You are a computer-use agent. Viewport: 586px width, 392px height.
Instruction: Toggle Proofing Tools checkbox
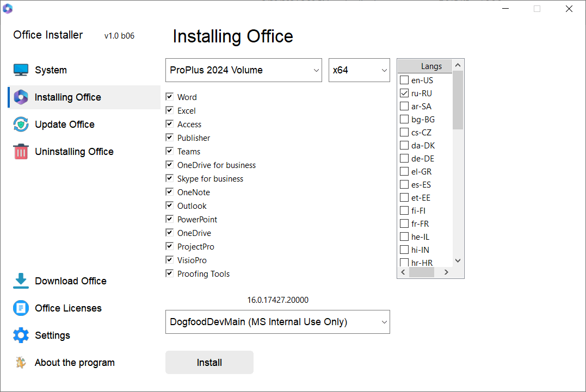(x=169, y=273)
